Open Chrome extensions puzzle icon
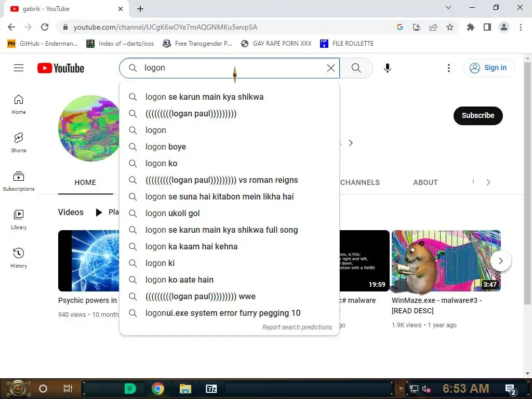Screen dimensions: 532x399 tap(470, 27)
